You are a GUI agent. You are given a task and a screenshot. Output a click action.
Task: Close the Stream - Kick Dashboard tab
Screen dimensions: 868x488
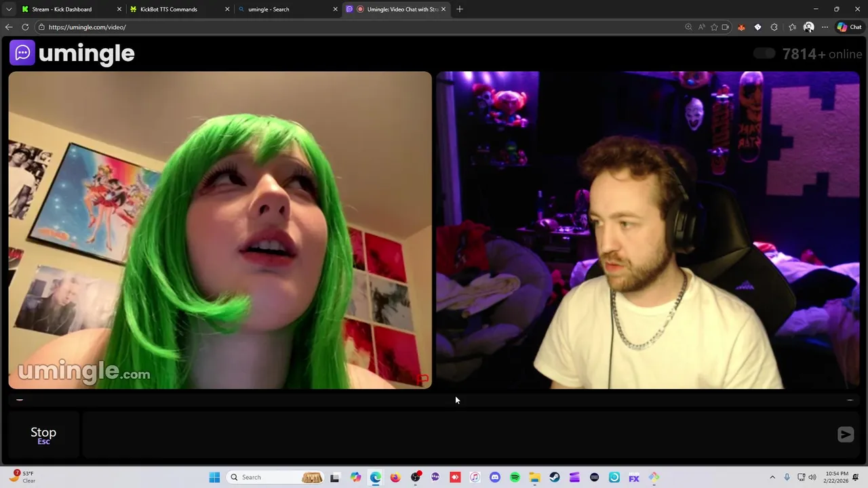pos(119,9)
